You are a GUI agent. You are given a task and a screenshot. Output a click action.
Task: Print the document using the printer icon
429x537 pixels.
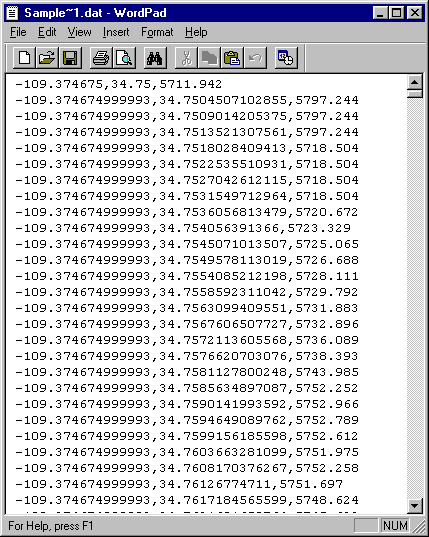101,58
